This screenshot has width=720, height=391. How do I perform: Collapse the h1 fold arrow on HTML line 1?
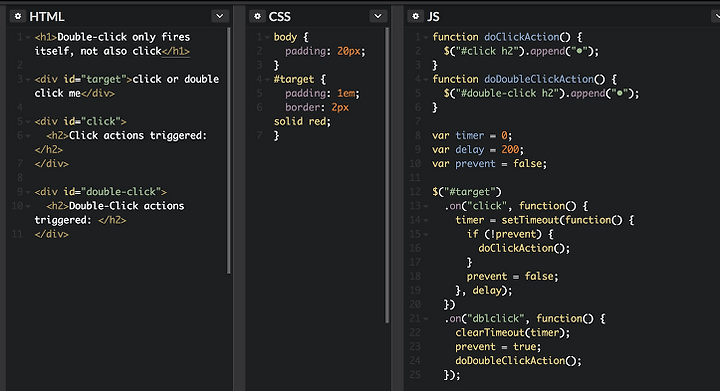tap(28, 37)
